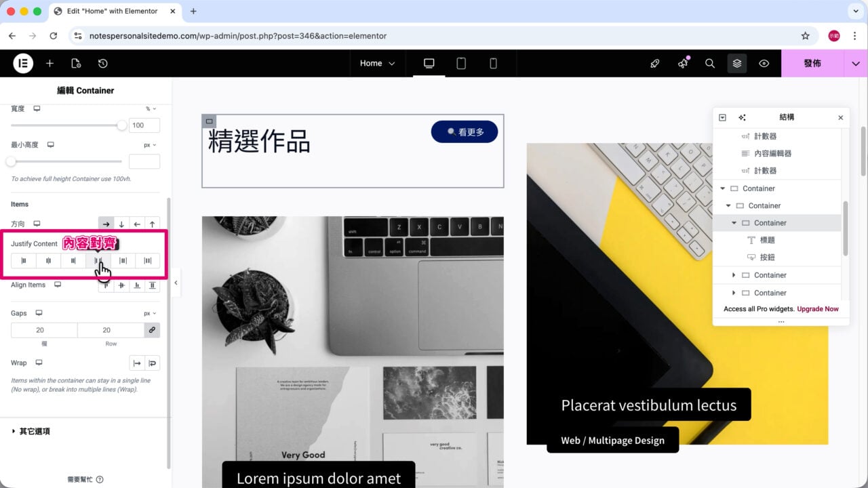Image resolution: width=868 pixels, height=488 pixels.
Task: Toggle the Gaps link values icon
Action: click(x=152, y=330)
